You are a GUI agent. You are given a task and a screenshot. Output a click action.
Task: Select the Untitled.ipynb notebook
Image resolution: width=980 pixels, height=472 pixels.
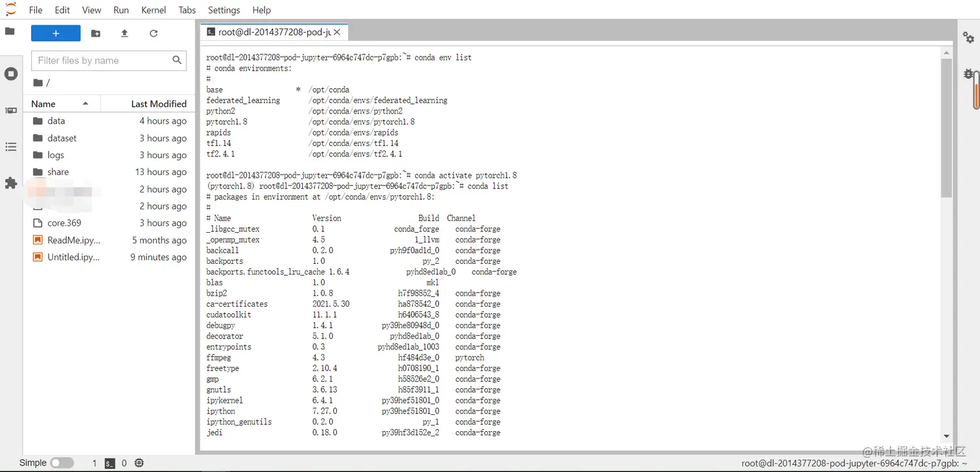[x=109, y=257]
